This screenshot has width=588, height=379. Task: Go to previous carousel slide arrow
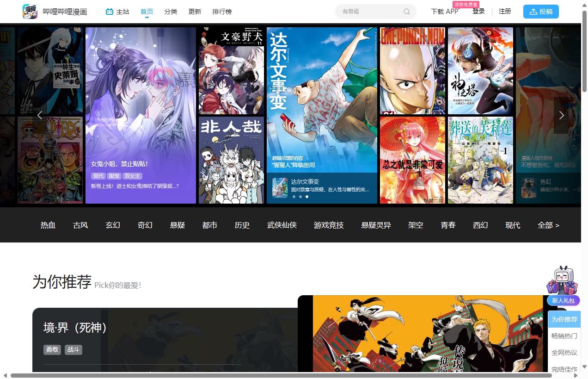pyautogui.click(x=40, y=115)
